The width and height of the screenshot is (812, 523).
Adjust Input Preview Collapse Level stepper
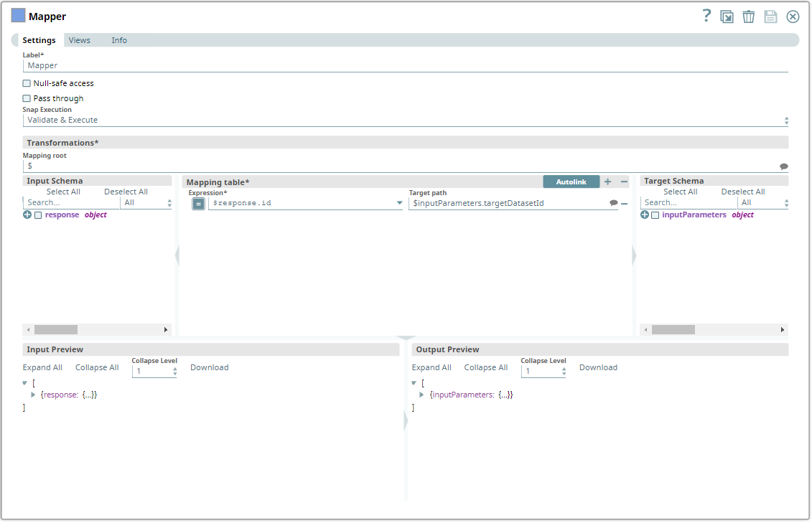175,372
